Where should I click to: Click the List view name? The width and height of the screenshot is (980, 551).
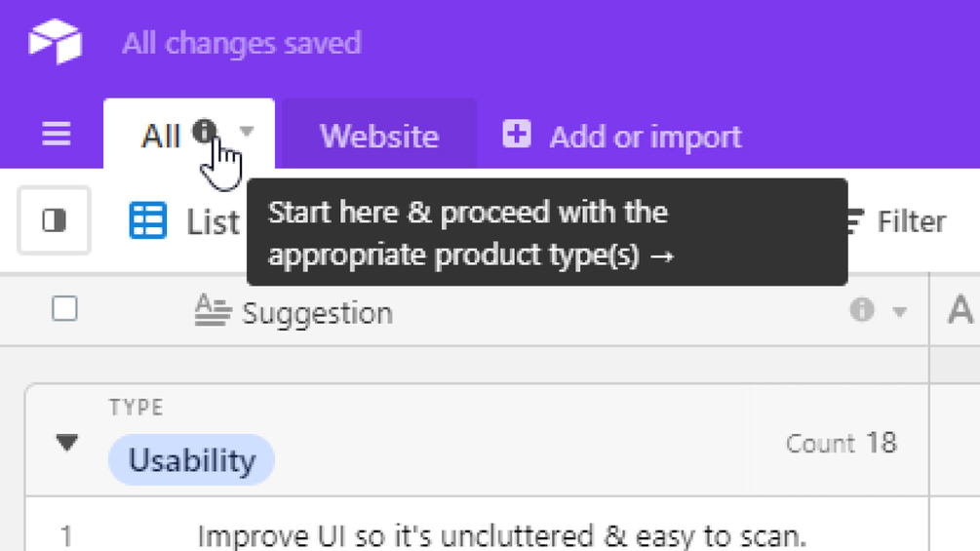click(x=213, y=222)
